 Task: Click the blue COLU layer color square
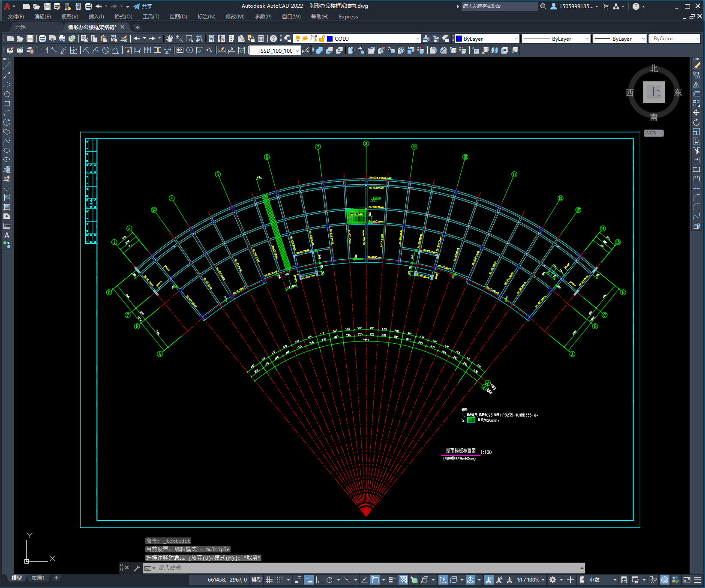point(330,39)
